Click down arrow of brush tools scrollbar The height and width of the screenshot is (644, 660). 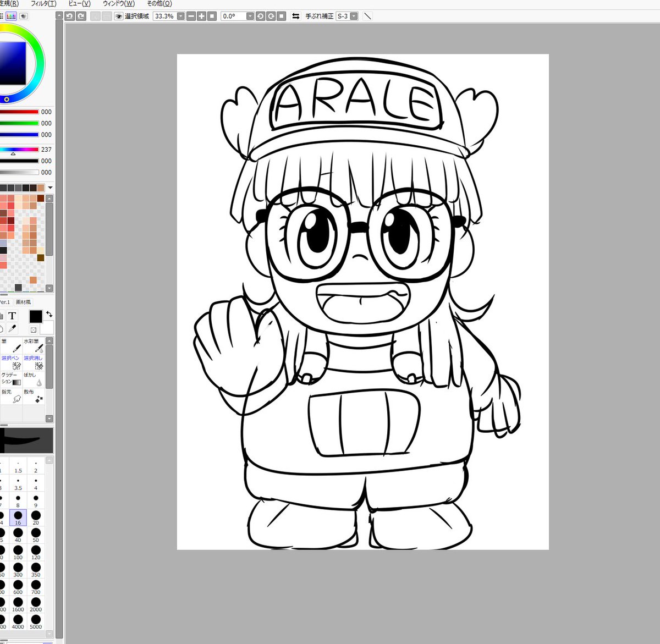[50, 419]
